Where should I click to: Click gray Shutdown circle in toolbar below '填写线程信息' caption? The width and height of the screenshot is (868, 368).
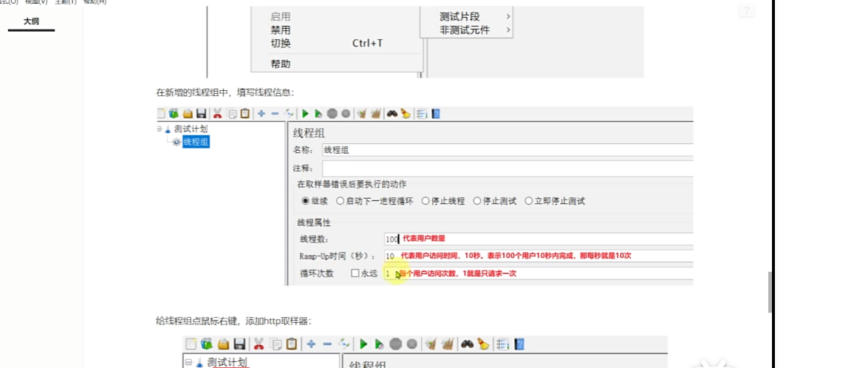pyautogui.click(x=346, y=114)
